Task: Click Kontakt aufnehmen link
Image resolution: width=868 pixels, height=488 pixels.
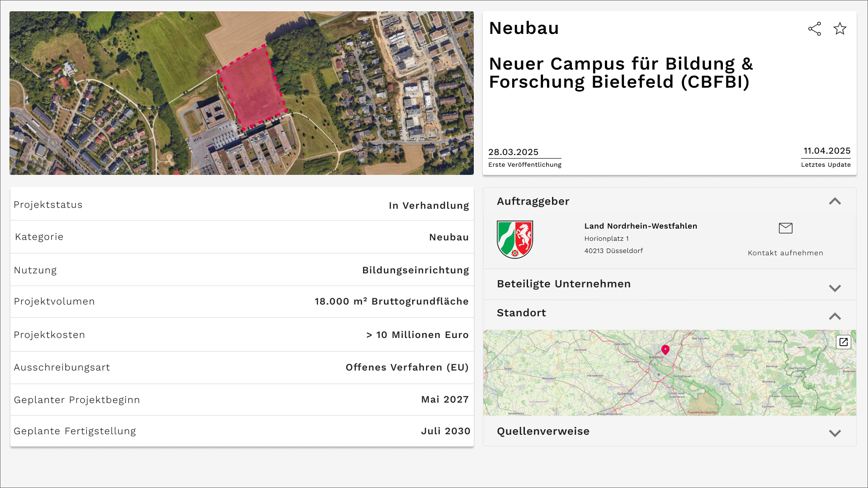Action: point(785,253)
